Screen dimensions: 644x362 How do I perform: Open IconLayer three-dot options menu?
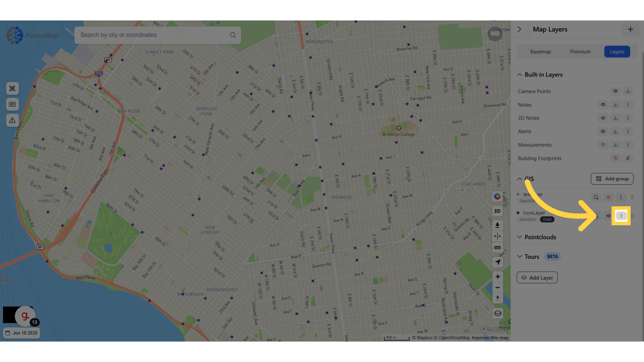[x=621, y=216]
